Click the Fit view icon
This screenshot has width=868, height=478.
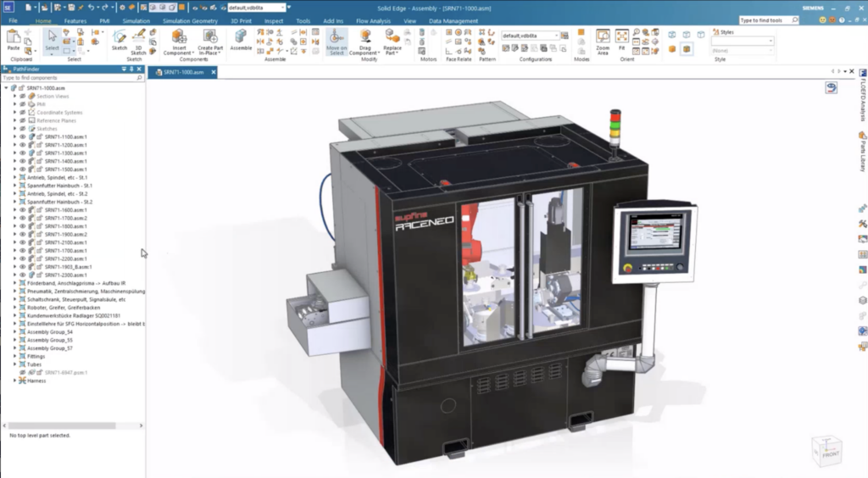pyautogui.click(x=622, y=37)
